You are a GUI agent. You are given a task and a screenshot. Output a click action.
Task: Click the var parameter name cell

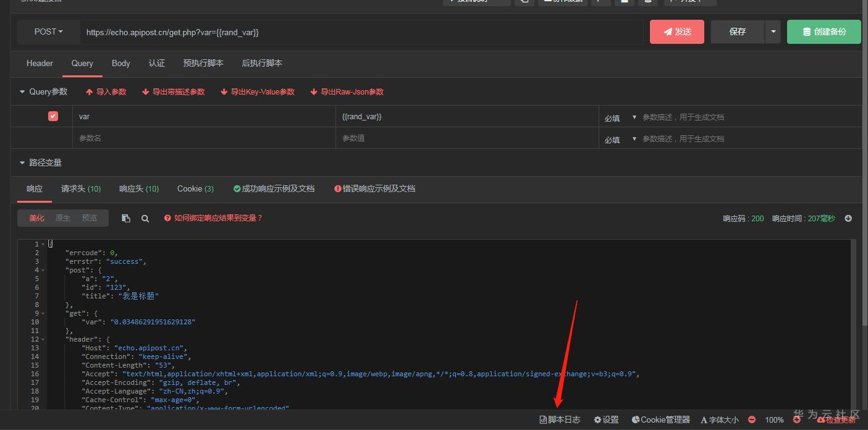pyautogui.click(x=204, y=116)
